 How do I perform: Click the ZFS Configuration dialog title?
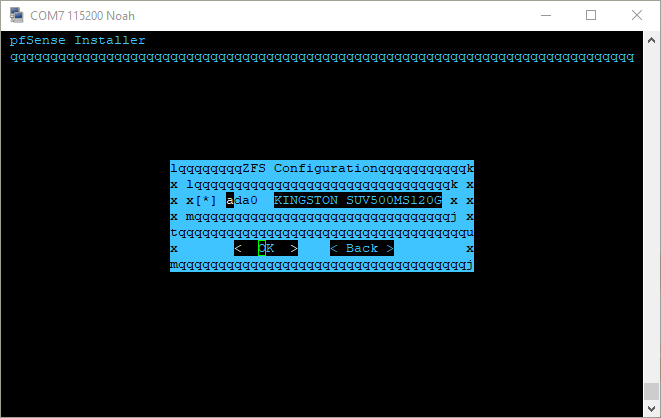[310, 168]
